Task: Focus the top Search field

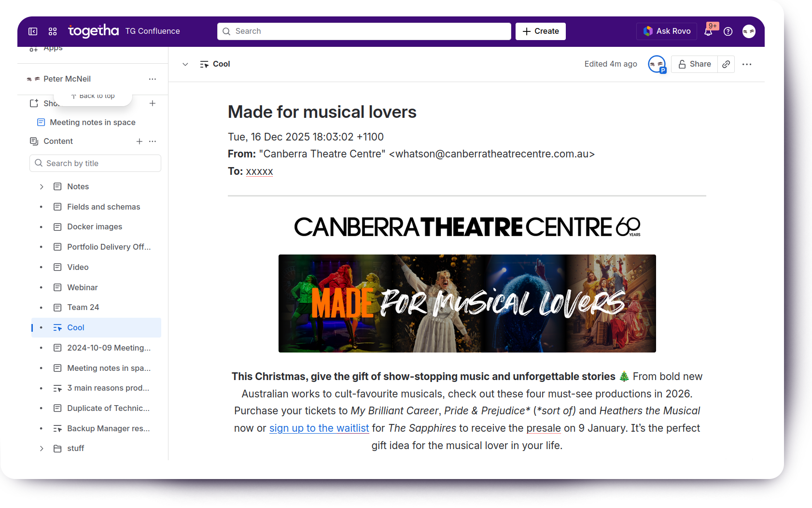Action: [x=364, y=31]
